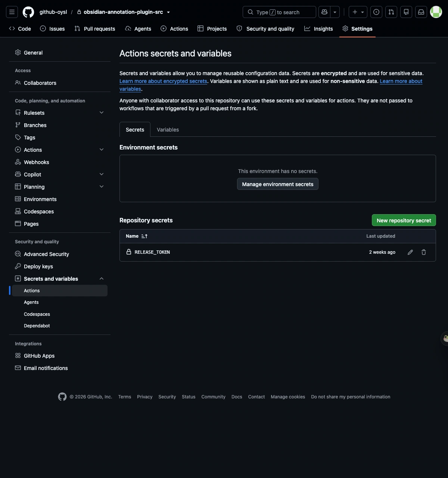Open pull requests icon in top bar

[x=391, y=12]
